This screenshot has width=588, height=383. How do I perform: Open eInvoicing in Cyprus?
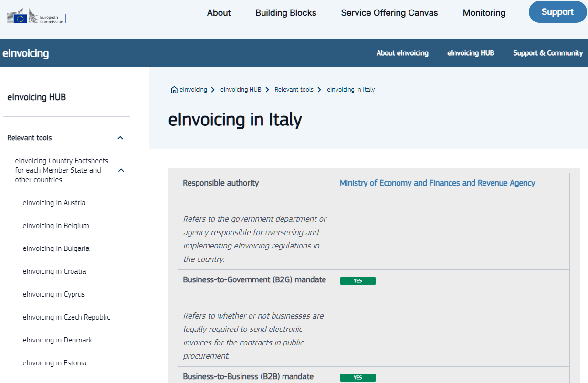53,294
